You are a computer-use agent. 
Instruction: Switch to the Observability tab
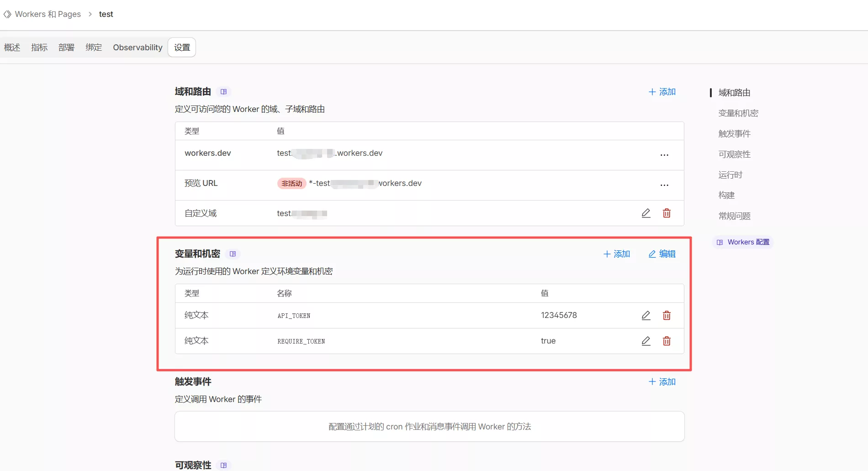pos(138,48)
